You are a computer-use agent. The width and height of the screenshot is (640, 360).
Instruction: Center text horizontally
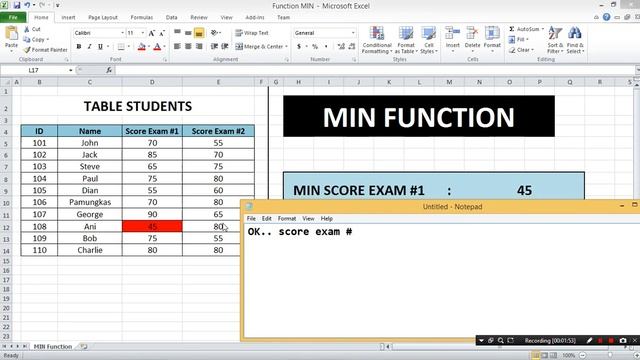[188, 47]
